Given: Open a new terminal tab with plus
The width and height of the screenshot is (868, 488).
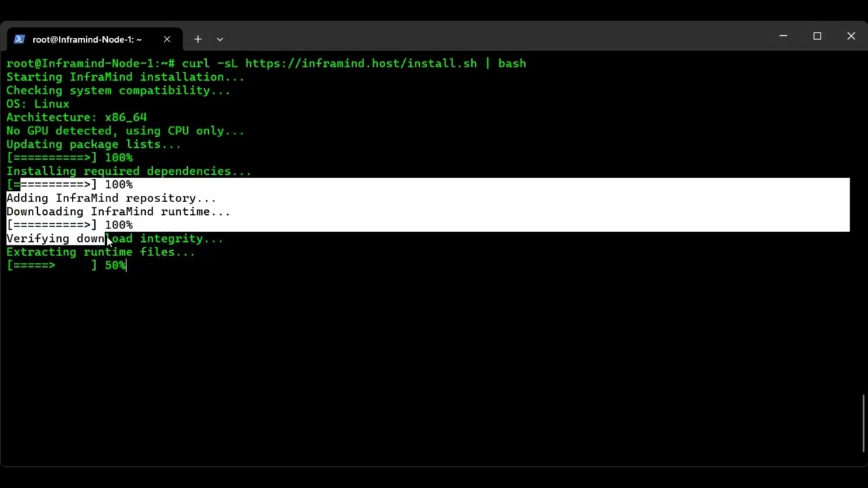Looking at the screenshot, I should click(197, 39).
